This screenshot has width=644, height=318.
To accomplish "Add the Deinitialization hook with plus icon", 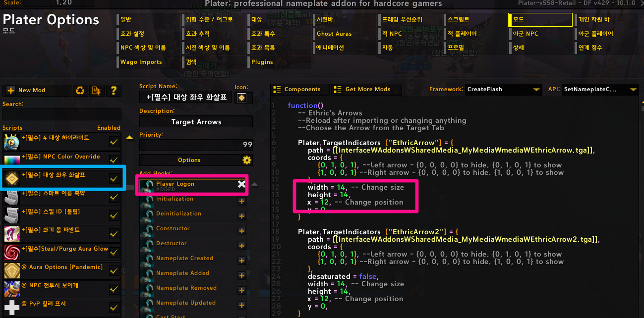I will (241, 216).
